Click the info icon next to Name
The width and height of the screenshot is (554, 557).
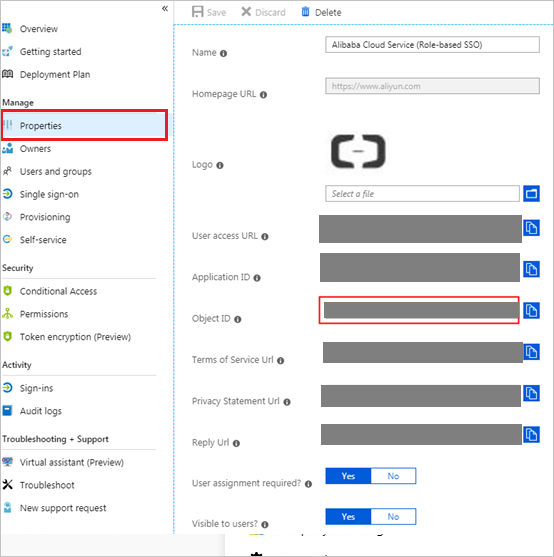(223, 53)
